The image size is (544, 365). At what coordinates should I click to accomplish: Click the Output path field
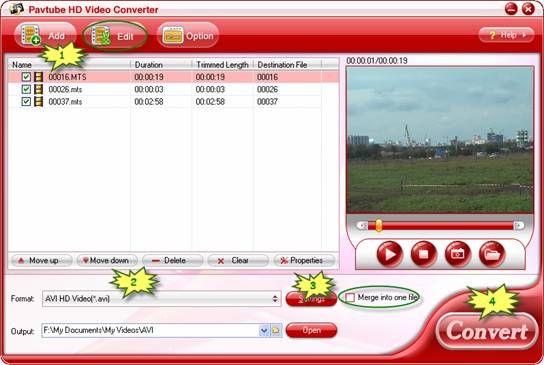point(150,330)
